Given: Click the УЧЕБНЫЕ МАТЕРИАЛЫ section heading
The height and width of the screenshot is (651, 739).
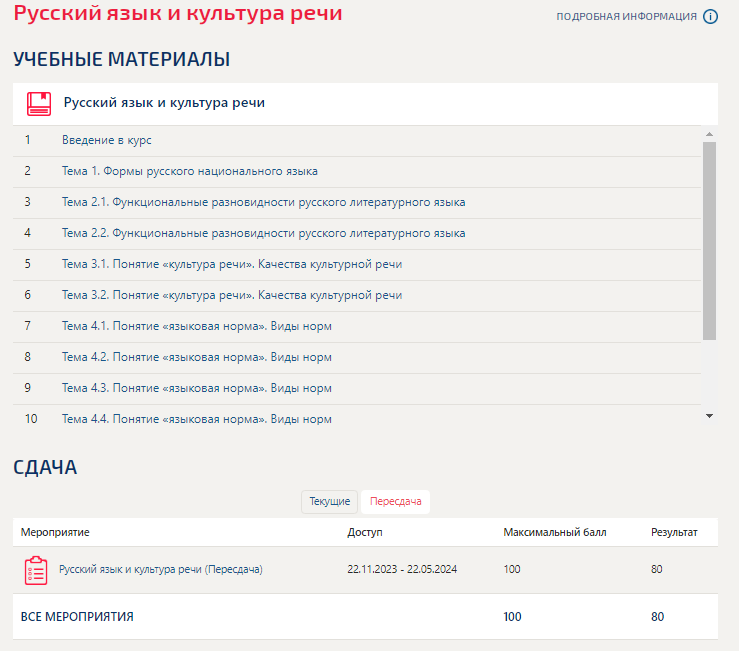Looking at the screenshot, I should pos(122,59).
